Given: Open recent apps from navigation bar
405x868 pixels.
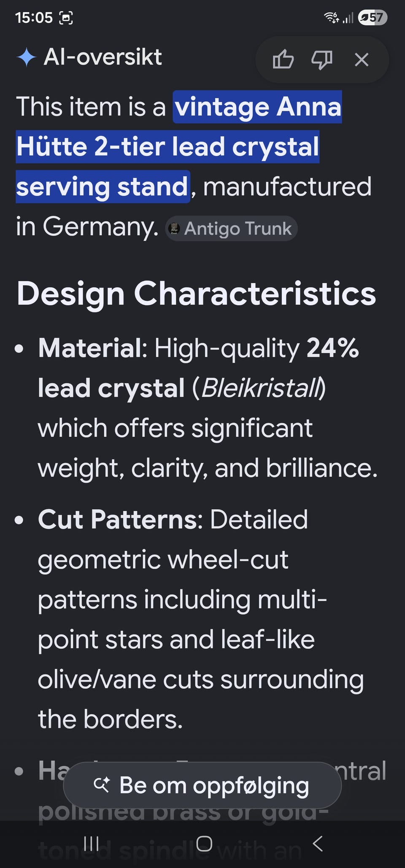Looking at the screenshot, I should (x=91, y=844).
